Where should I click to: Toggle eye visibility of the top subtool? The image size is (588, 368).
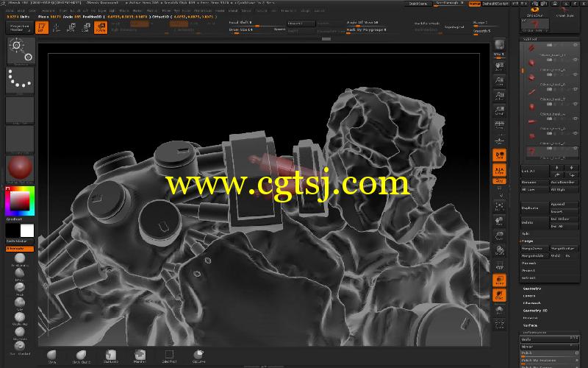(x=575, y=45)
